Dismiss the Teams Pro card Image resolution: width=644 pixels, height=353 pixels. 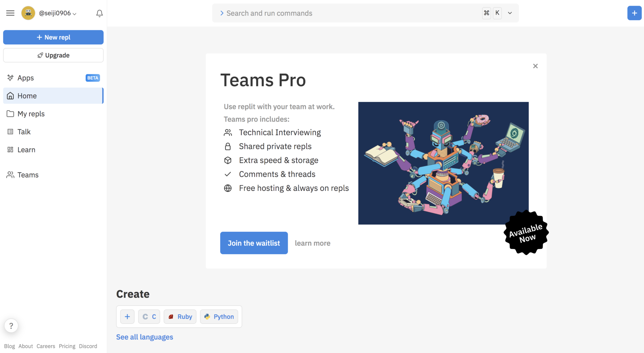click(535, 66)
